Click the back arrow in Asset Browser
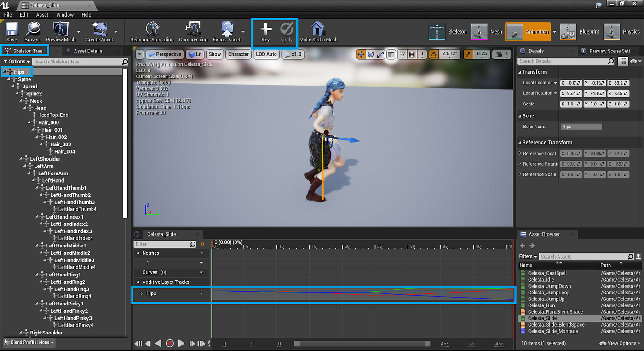Image resolution: width=644 pixels, height=351 pixels. pyautogui.click(x=523, y=246)
